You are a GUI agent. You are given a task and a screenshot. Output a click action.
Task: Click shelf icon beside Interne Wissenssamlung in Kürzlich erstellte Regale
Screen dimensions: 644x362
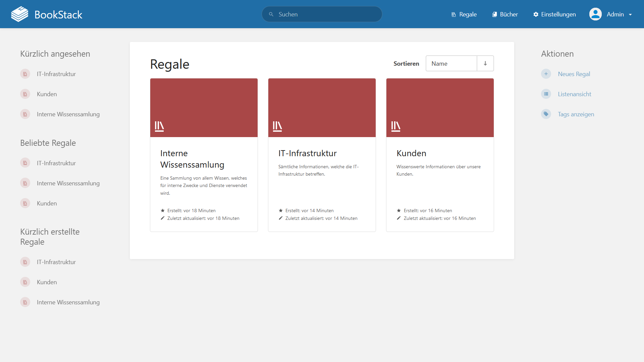point(25,302)
